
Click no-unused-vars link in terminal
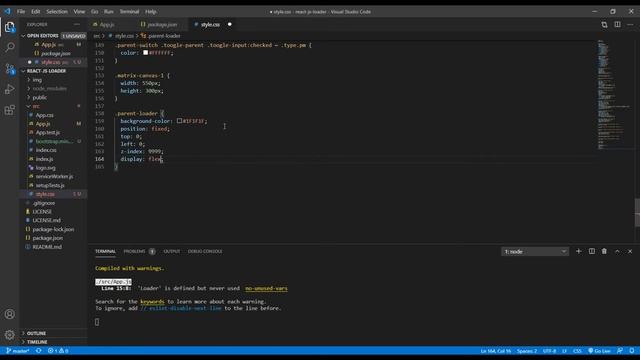tap(266, 288)
